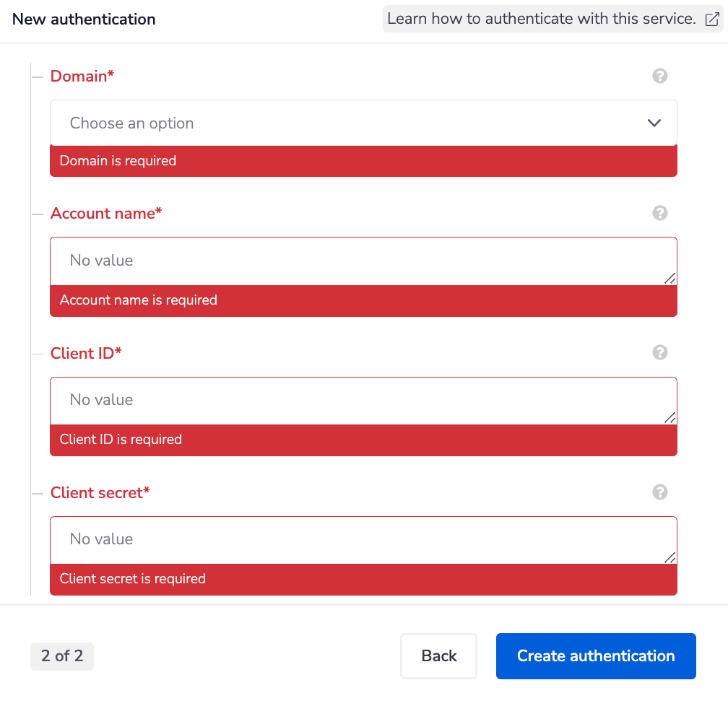
Task: Click the '2 of 2' step indicator
Action: tap(62, 656)
